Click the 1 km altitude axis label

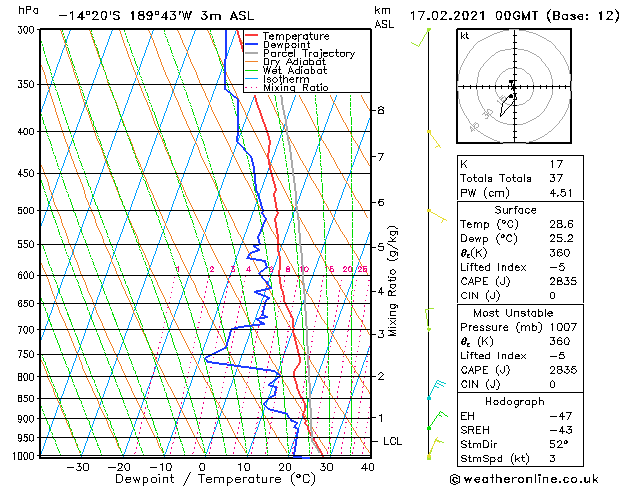click(x=381, y=418)
